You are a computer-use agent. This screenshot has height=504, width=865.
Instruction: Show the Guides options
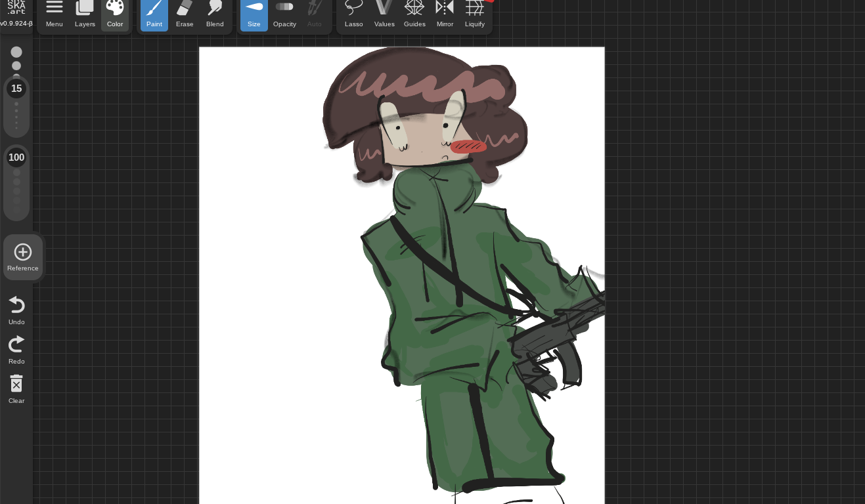(x=414, y=14)
